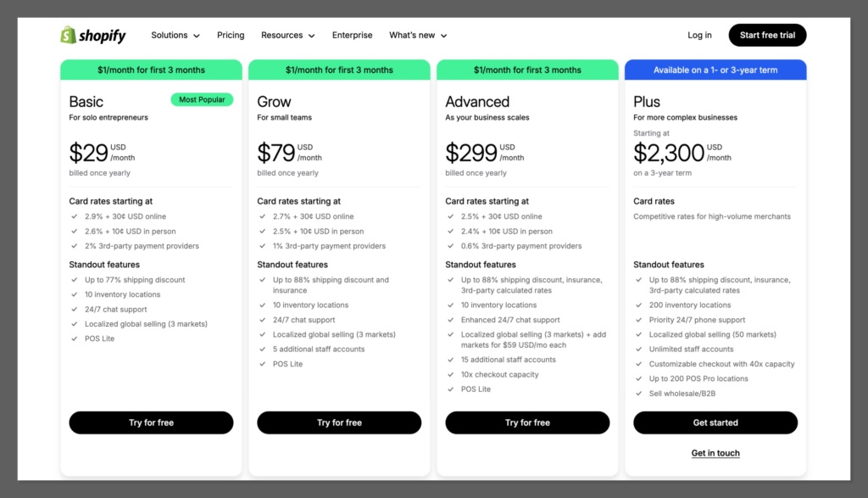This screenshot has height=498, width=868.
Task: Select the Pricing menu item
Action: pos(231,35)
